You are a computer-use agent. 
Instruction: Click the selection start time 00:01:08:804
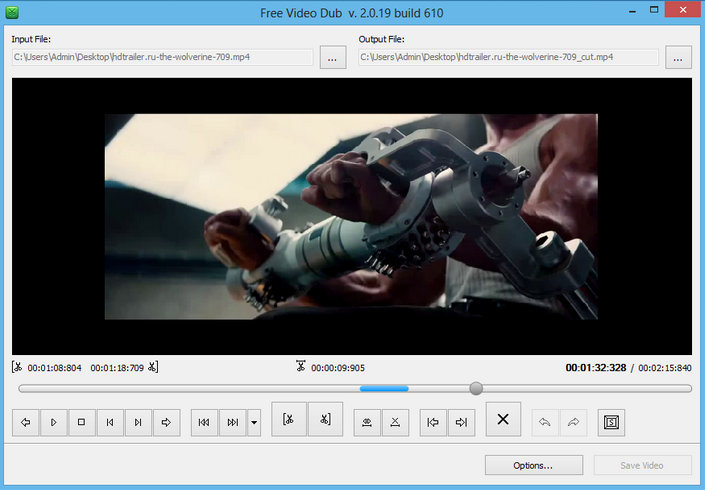point(54,368)
